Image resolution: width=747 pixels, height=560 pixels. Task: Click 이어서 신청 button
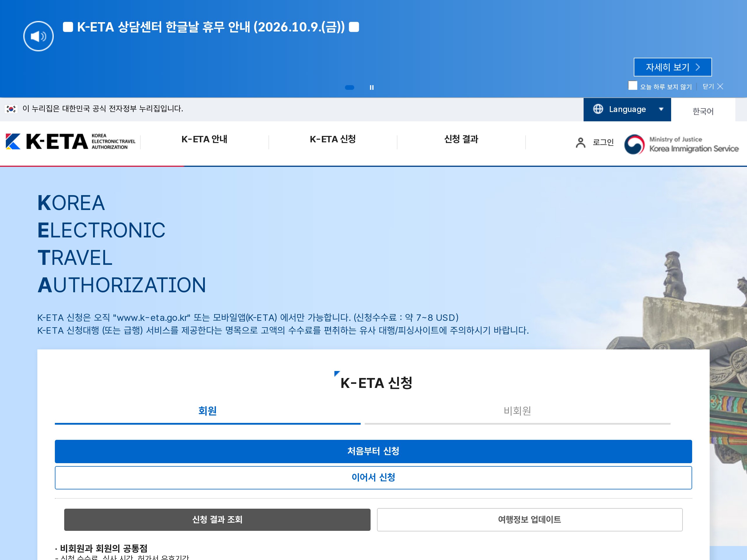pyautogui.click(x=373, y=477)
